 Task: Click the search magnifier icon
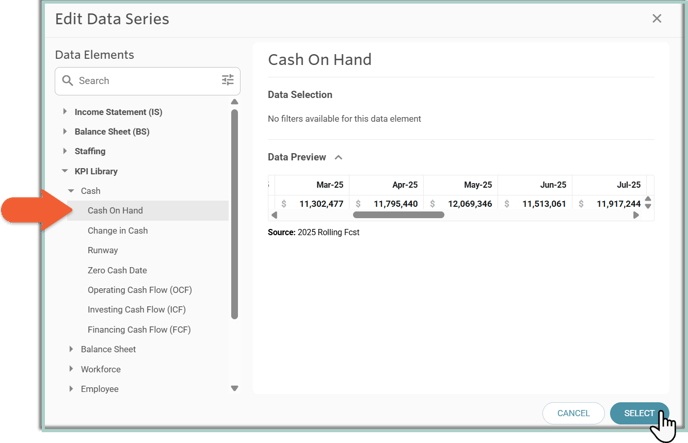[x=67, y=80]
